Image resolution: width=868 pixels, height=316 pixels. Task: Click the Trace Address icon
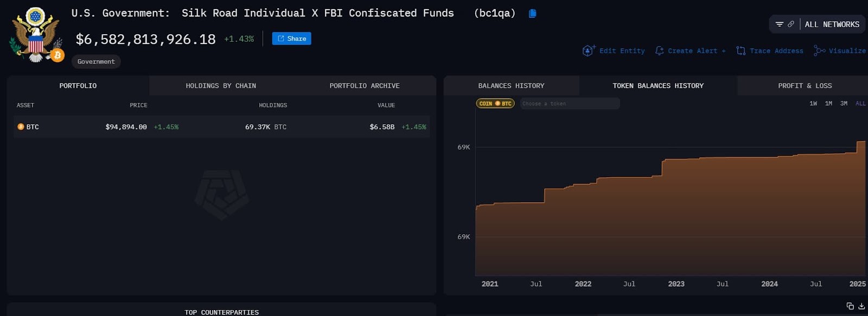pyautogui.click(x=741, y=50)
